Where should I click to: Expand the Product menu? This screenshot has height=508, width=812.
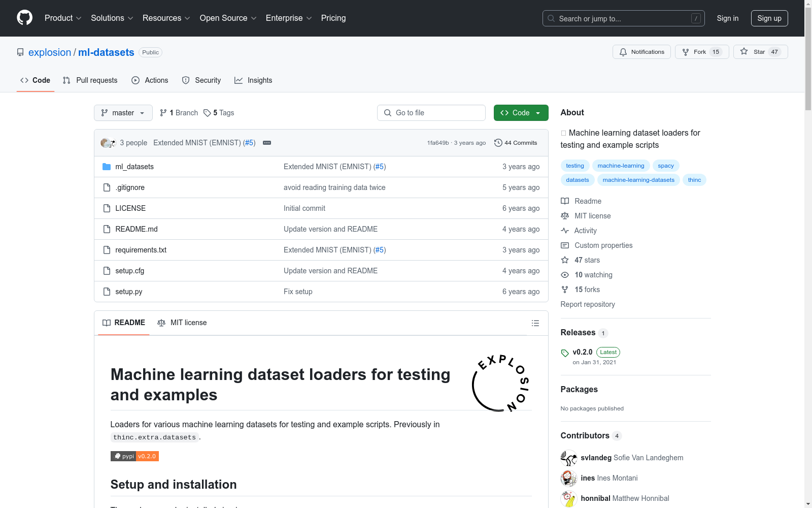[x=63, y=18]
